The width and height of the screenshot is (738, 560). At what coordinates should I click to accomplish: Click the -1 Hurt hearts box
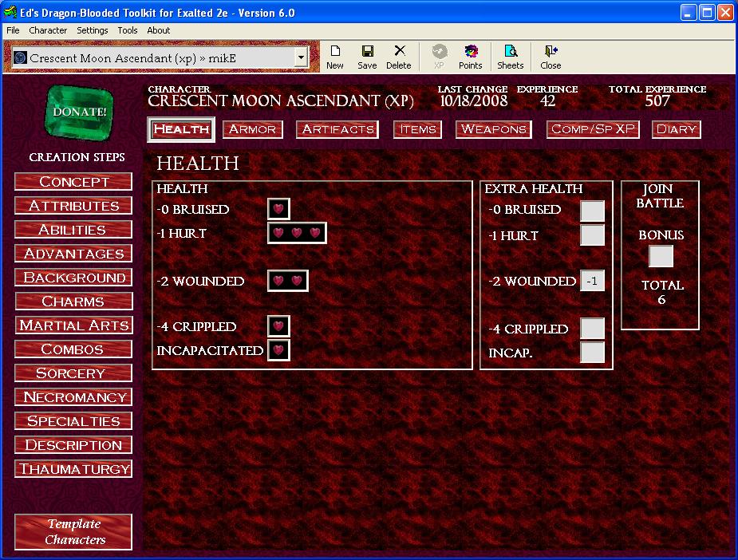coord(297,233)
